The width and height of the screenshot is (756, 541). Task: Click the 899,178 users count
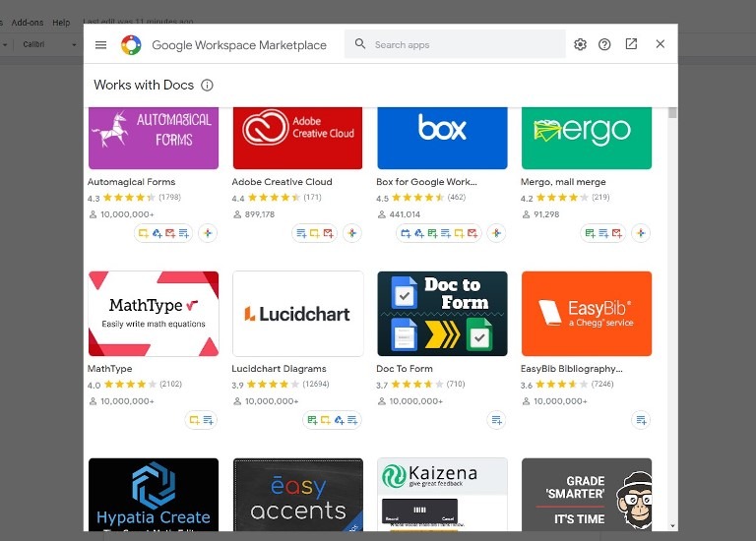260,214
